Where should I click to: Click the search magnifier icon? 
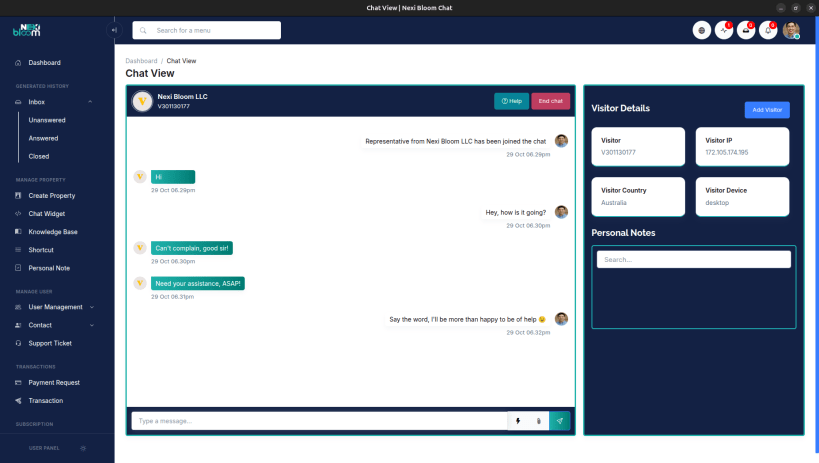click(143, 30)
